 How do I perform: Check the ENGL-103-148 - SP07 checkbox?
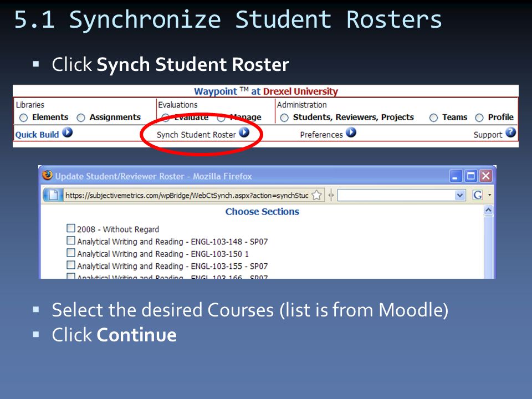coord(70,241)
